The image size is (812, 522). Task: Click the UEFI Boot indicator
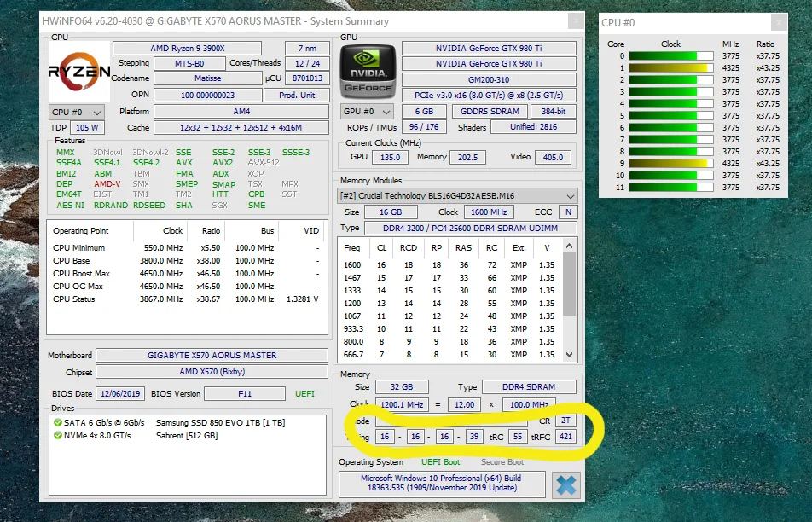440,462
